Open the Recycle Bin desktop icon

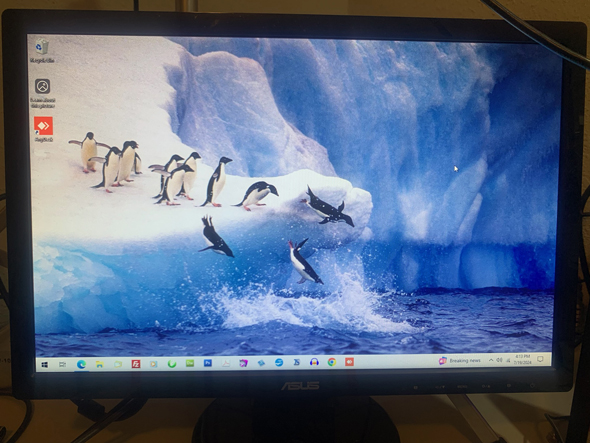click(x=42, y=50)
